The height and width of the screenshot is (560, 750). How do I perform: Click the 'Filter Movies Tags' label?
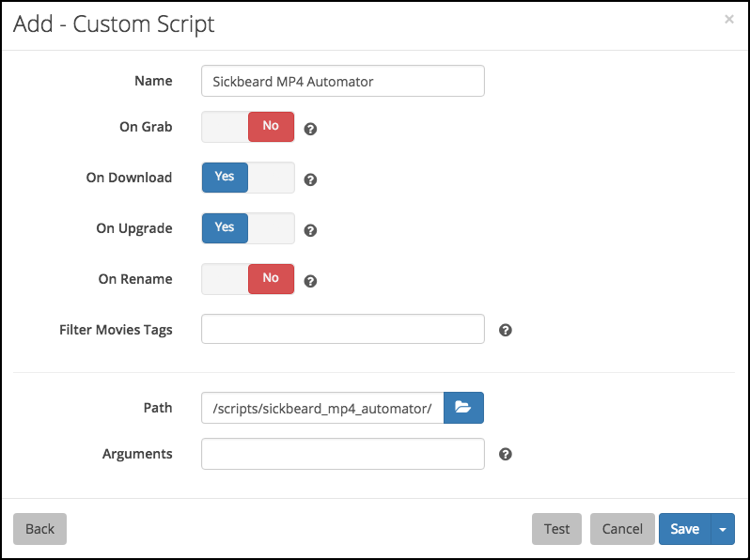pos(116,330)
